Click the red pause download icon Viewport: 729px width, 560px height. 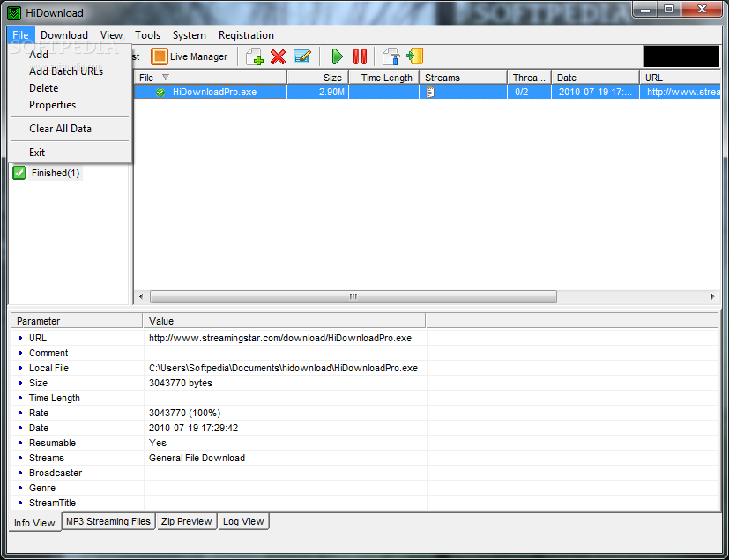(360, 56)
